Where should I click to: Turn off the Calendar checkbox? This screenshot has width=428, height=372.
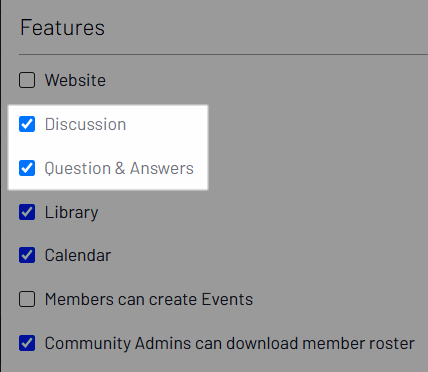[27, 255]
